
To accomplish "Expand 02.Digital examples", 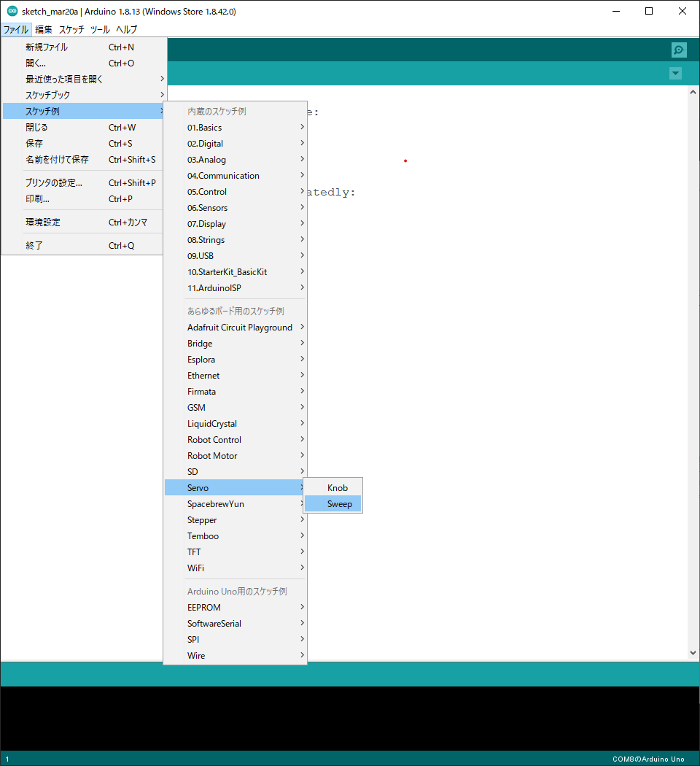I will tap(236, 144).
